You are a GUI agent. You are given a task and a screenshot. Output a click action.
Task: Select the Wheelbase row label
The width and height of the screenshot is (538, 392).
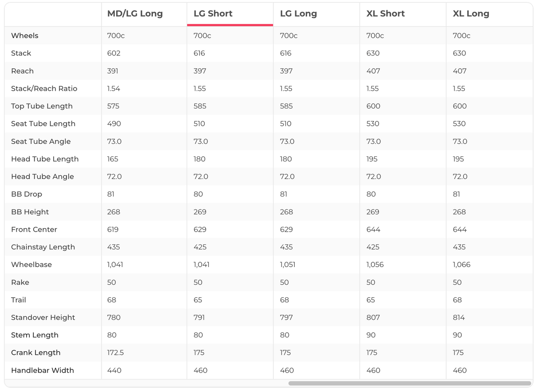coord(31,264)
